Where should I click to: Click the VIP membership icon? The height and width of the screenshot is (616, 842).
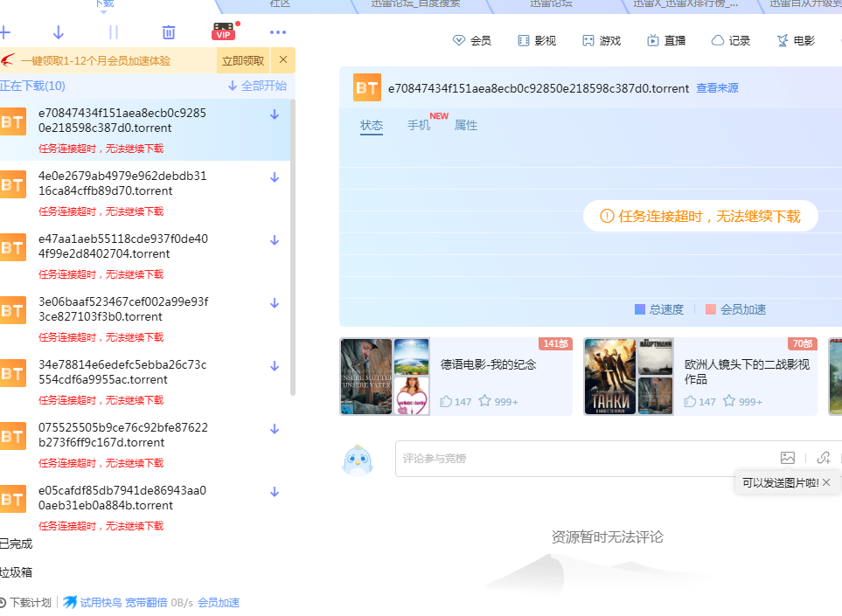[223, 31]
